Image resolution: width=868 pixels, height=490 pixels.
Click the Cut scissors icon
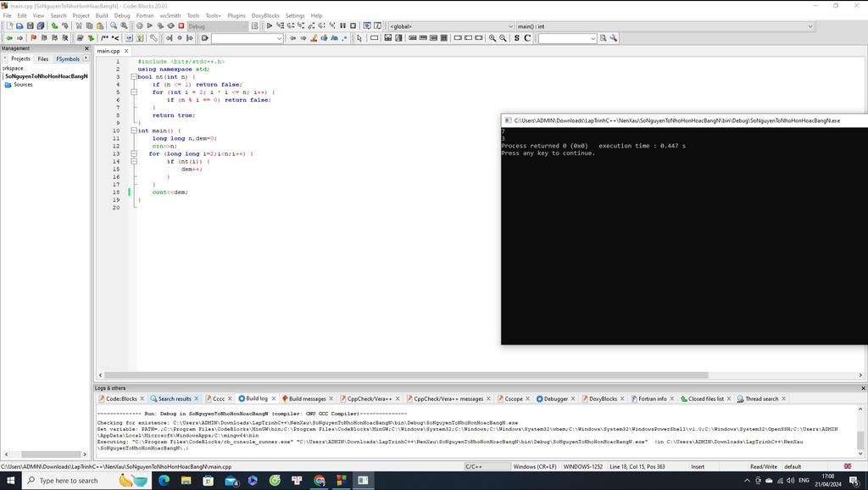coord(79,26)
